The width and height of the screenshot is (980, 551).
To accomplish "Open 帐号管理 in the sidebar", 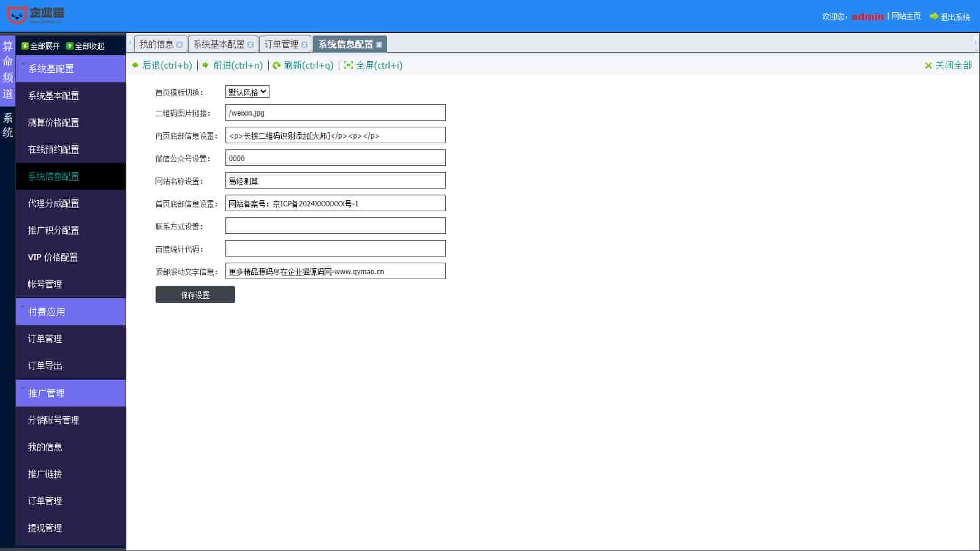I will click(71, 284).
